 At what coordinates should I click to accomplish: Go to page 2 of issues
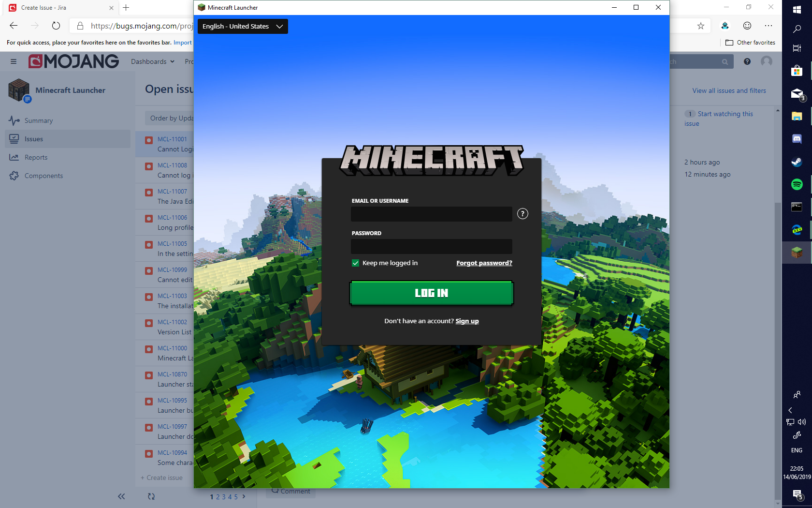[x=217, y=497]
